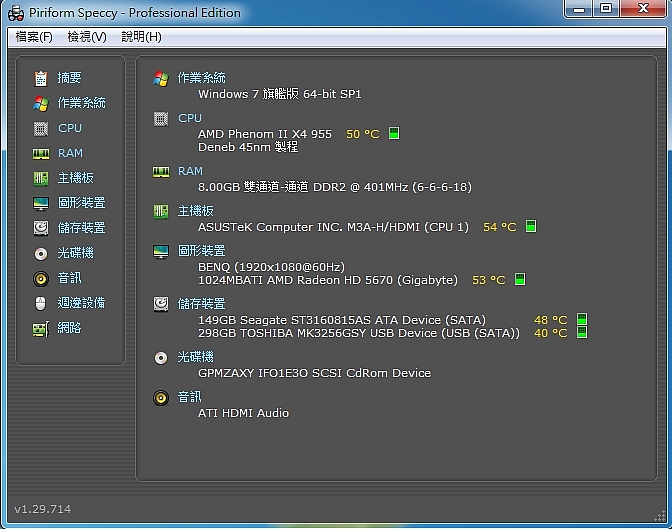Click the disc icon beside 光碟機 heading in summary
Screen dimensions: 672x529
pyautogui.click(x=161, y=358)
